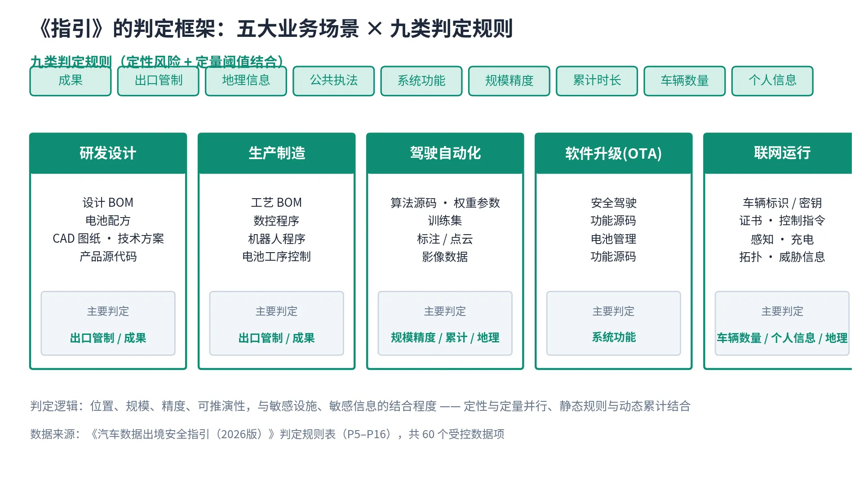
Task: Click the 成果 rule chip
Action: pyautogui.click(x=71, y=81)
